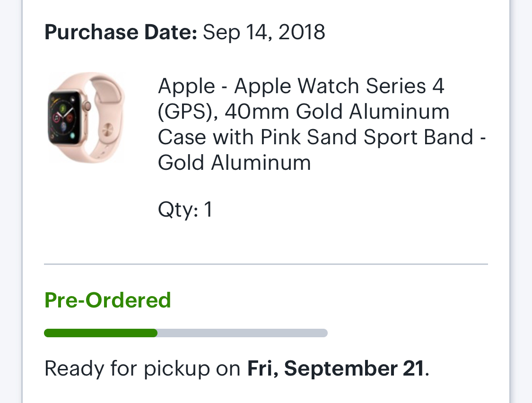Click the divider line above Pre-Ordered
532x403 pixels.
(x=266, y=264)
